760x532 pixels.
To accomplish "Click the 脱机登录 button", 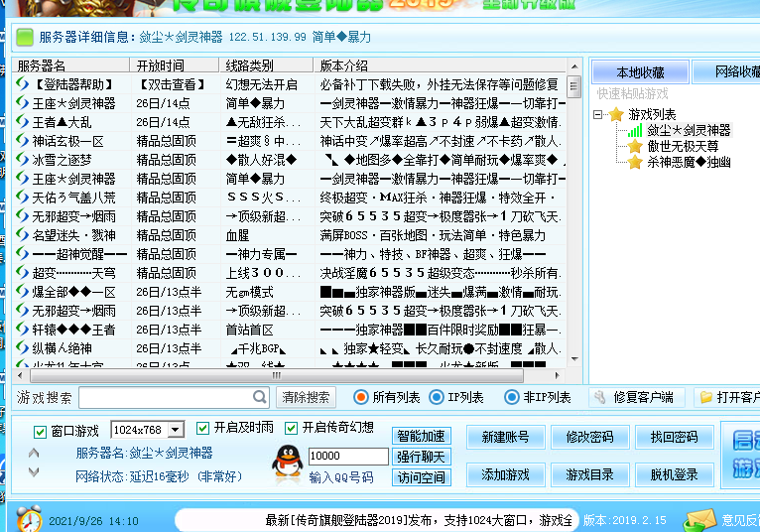I will point(675,474).
